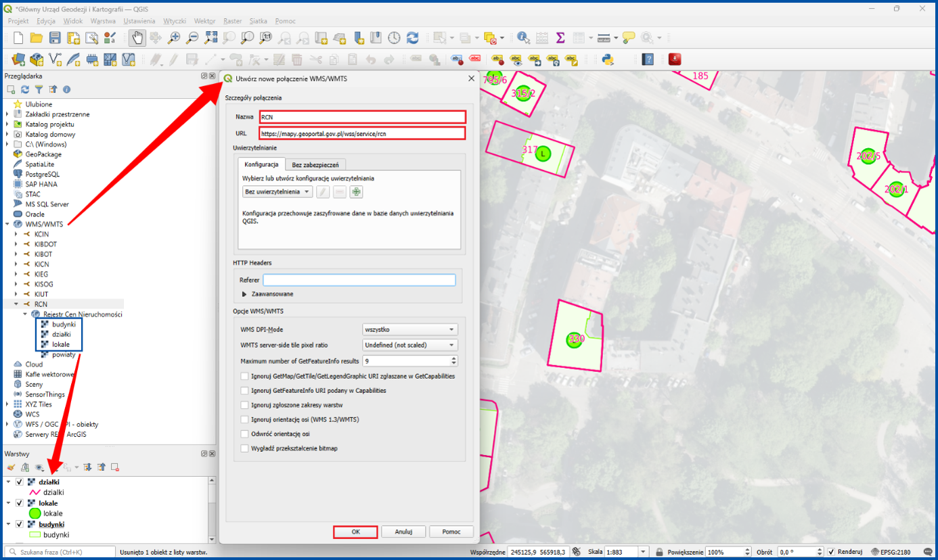Click into the Referer input field

click(x=359, y=280)
